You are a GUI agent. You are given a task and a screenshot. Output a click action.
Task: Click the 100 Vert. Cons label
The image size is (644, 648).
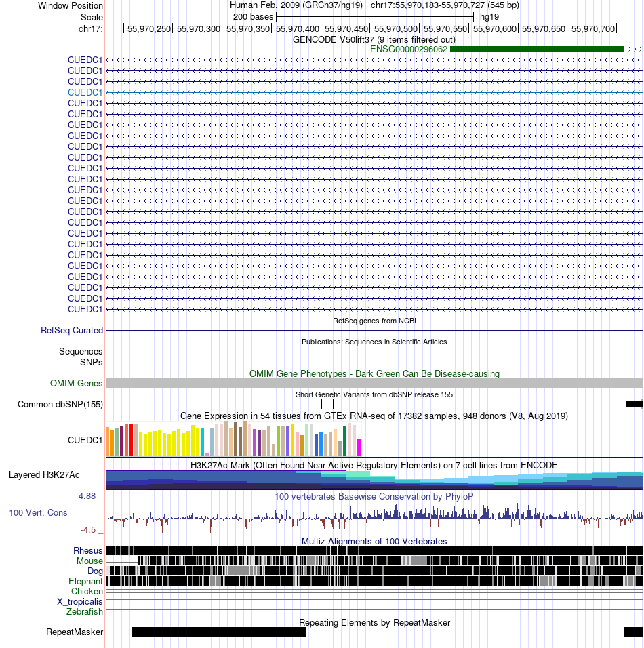38,513
